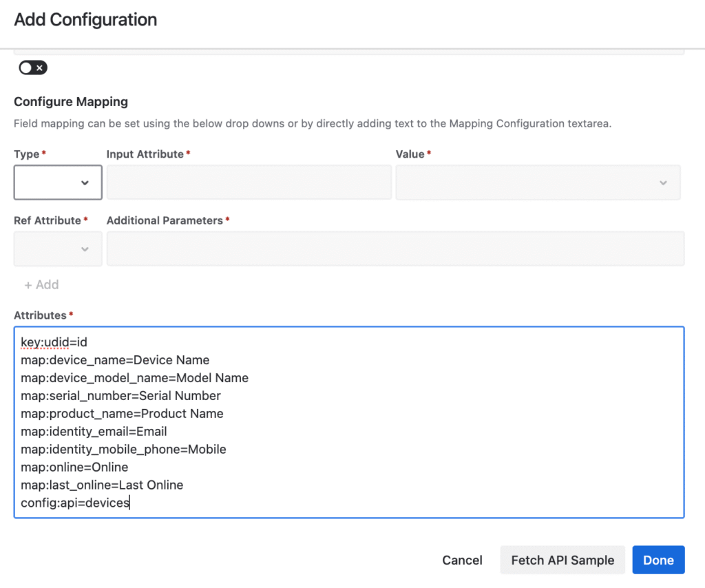Click the Cancel button
Image resolution: width=705 pixels, height=588 pixels.
462,560
